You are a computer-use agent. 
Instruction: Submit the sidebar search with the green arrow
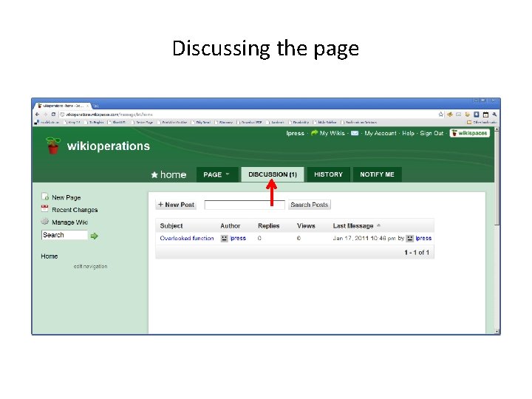coord(95,236)
